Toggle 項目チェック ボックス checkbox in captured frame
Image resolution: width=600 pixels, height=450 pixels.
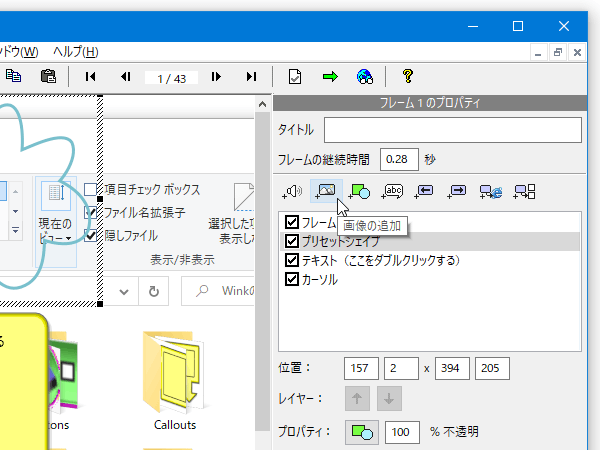(x=90, y=189)
